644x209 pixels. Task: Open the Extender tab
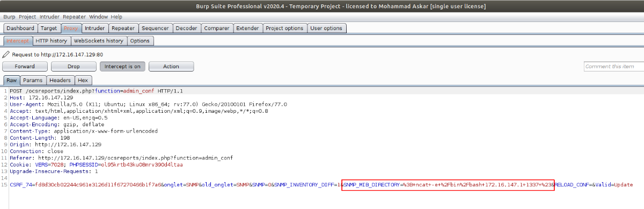pos(247,28)
